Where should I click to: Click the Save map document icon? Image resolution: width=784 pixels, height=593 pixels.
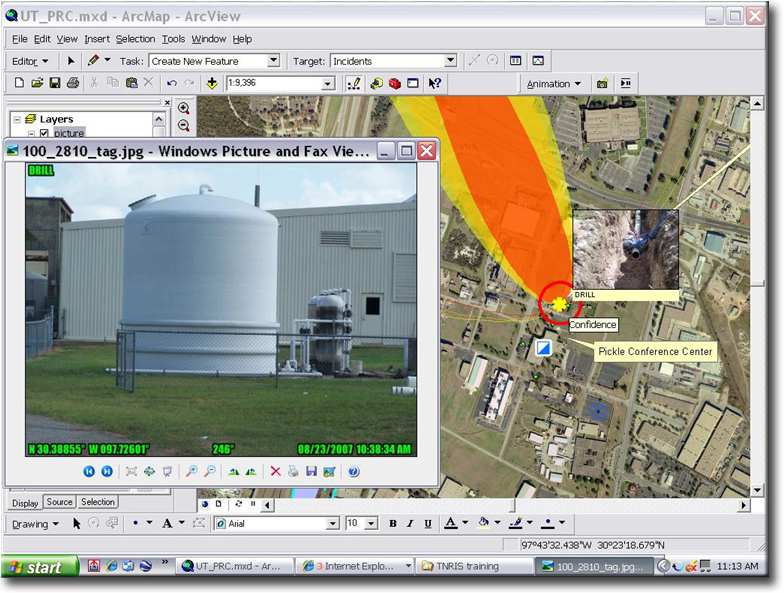click(56, 84)
